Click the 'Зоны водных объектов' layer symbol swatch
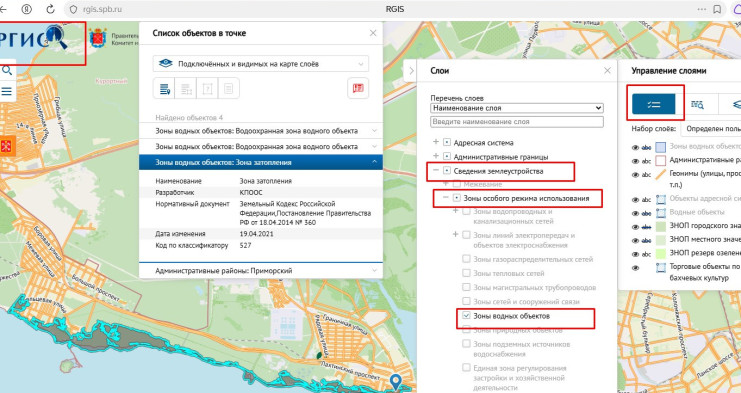Image resolution: width=741 pixels, height=393 pixels. 660,147
